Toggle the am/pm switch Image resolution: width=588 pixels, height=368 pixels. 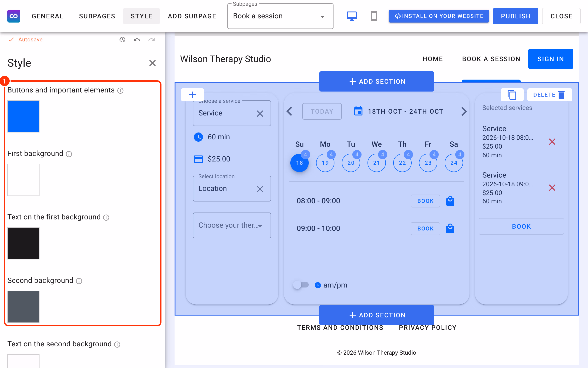click(301, 285)
